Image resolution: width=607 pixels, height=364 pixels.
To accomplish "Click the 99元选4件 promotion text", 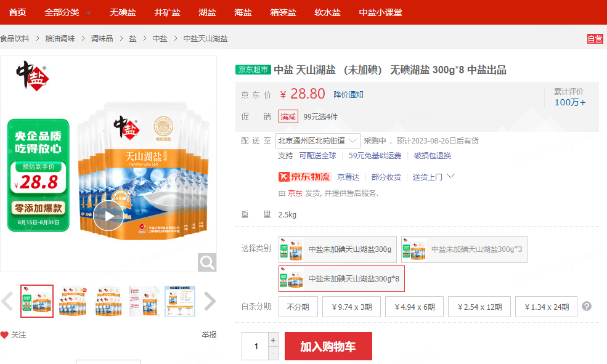I will 320,117.
